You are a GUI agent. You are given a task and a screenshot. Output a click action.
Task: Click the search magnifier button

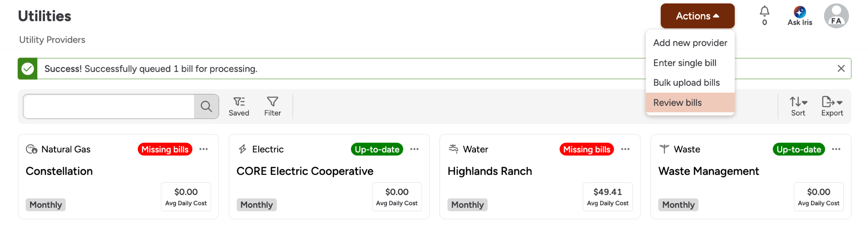206,106
